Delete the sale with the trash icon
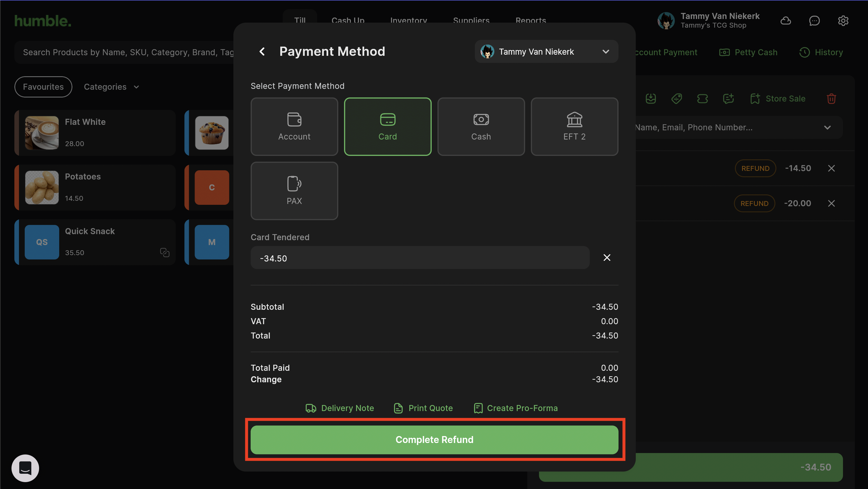 click(x=831, y=99)
